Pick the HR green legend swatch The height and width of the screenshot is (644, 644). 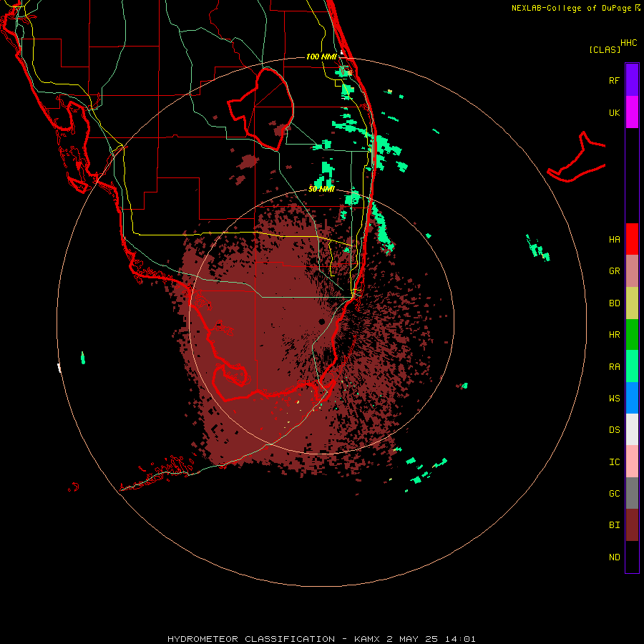632,335
